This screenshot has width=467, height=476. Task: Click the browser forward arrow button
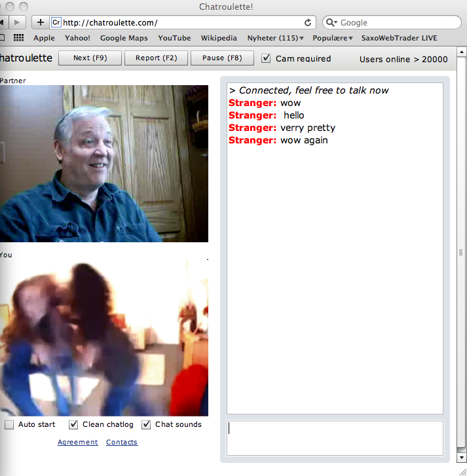(x=17, y=22)
